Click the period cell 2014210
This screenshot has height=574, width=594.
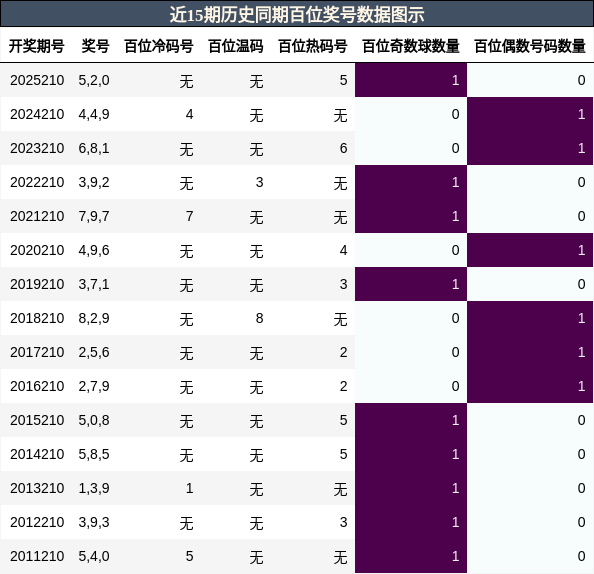(x=37, y=454)
